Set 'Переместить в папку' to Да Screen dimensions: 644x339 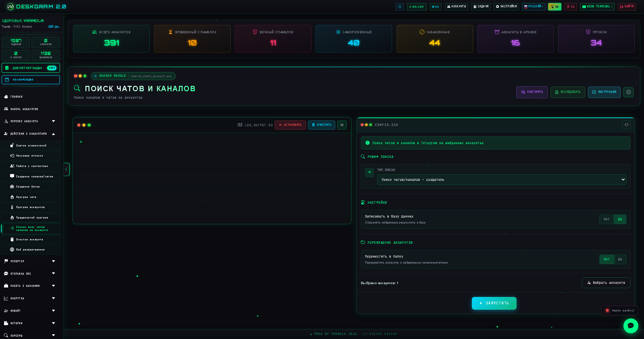(620, 259)
